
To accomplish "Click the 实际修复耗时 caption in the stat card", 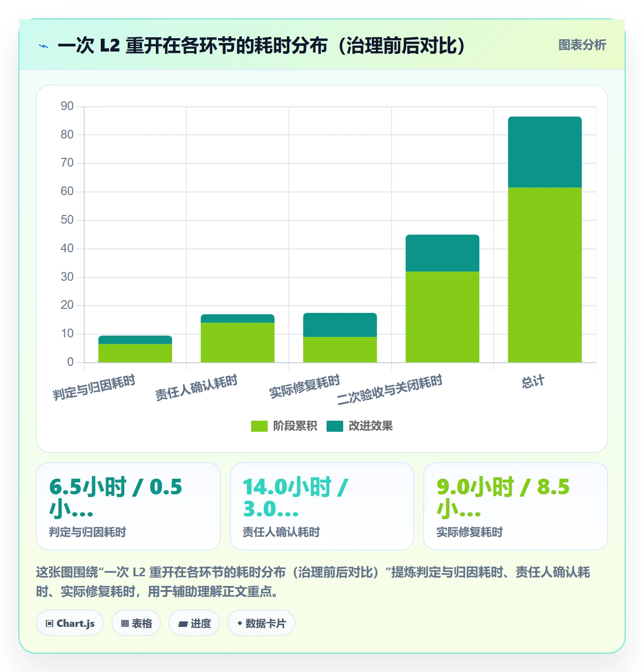I will [469, 532].
